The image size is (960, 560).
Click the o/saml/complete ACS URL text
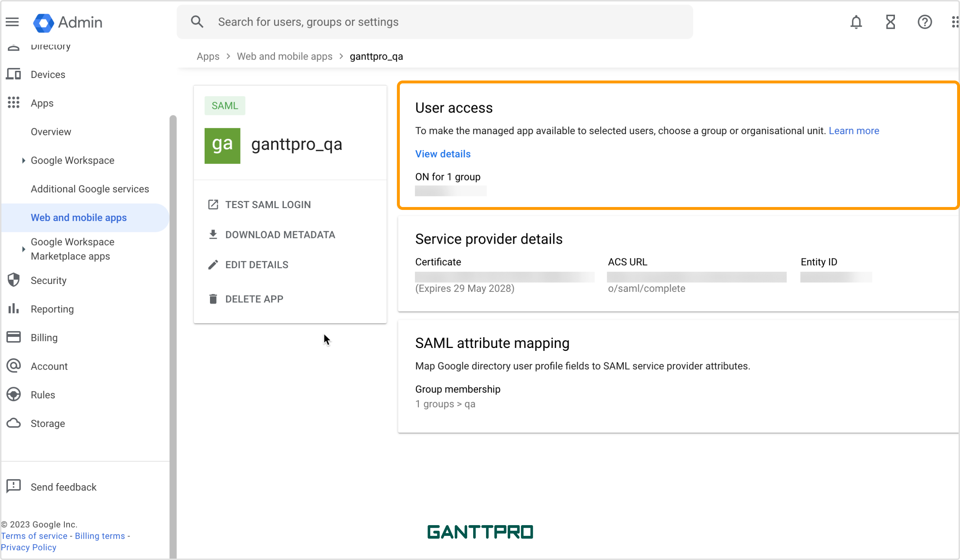[646, 288]
